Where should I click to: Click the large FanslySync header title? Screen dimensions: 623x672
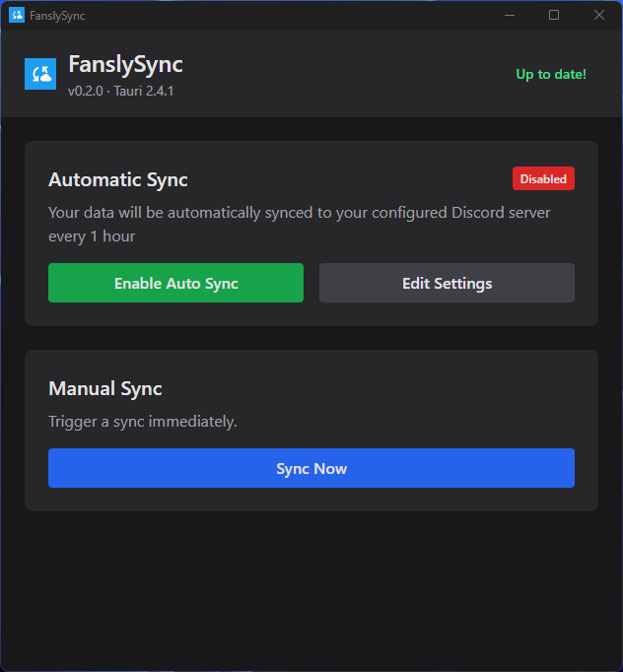(125, 65)
